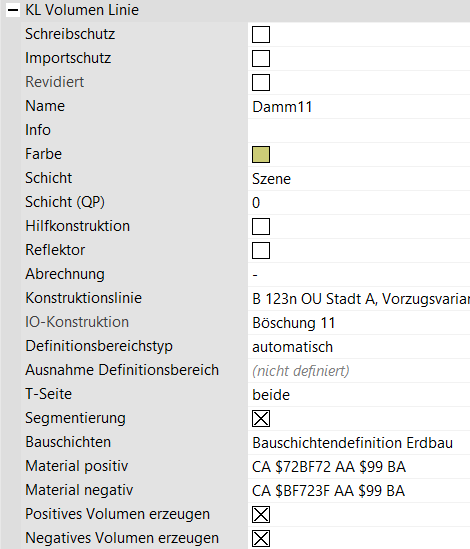Enable the Reflektor checkbox

[x=261, y=251]
